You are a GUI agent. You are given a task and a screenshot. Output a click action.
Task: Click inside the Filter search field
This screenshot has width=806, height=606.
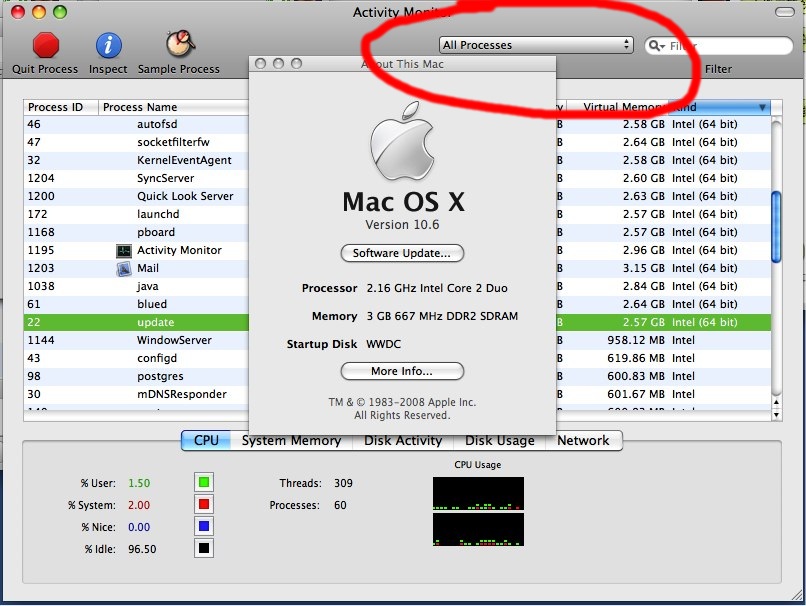coord(719,46)
